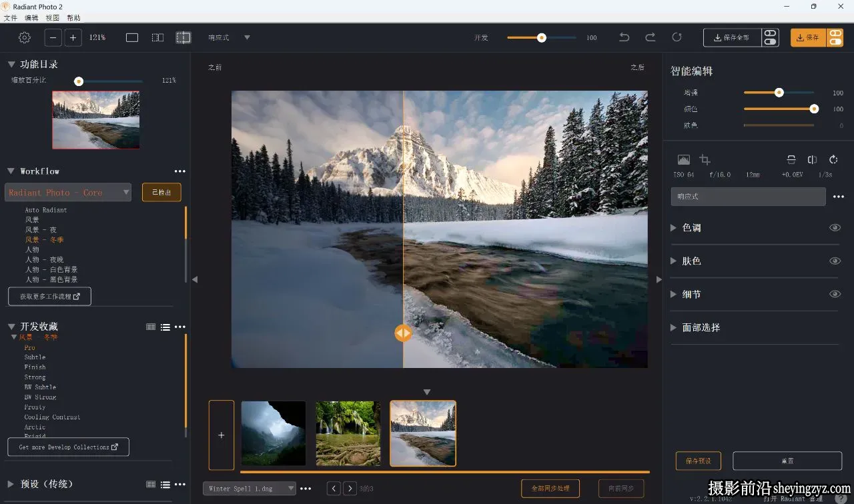Click the reset circular arrow in toolbar
The width and height of the screenshot is (854, 504).
tap(677, 37)
